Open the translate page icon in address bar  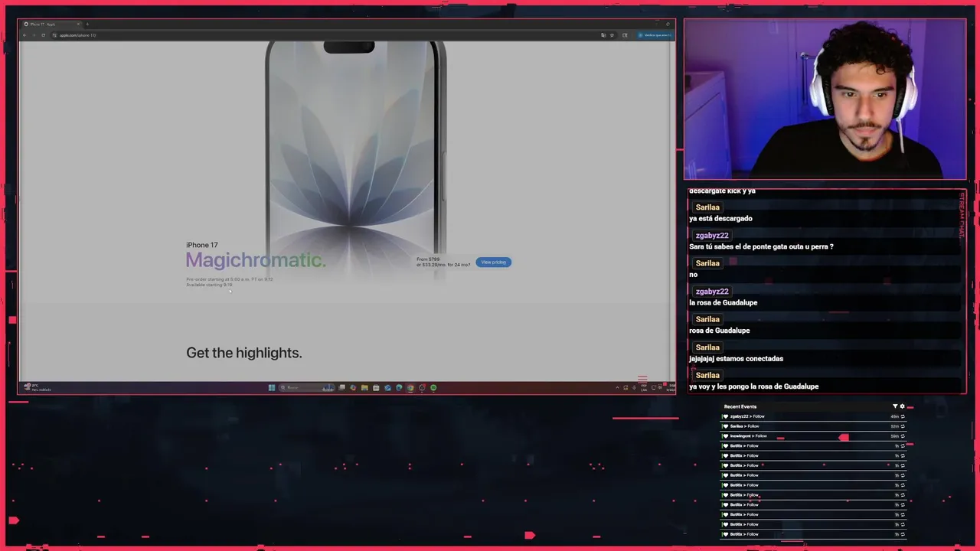tap(603, 35)
